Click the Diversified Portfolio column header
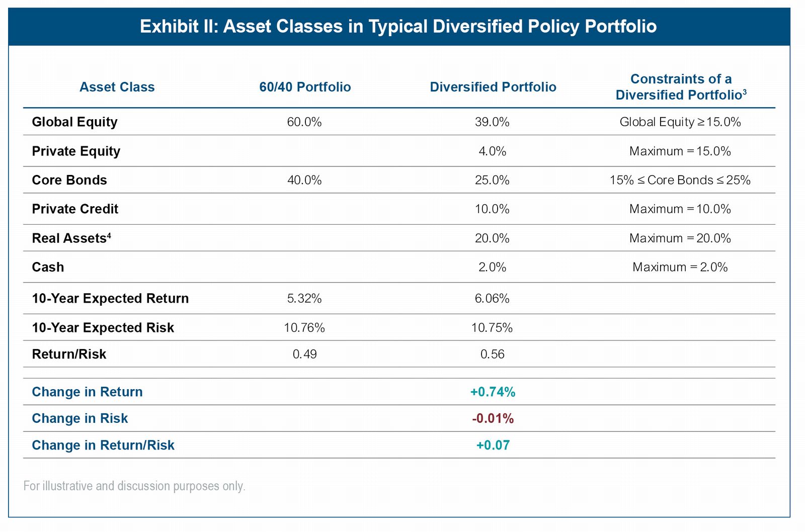Image resolution: width=805 pixels, height=532 pixels. point(493,87)
